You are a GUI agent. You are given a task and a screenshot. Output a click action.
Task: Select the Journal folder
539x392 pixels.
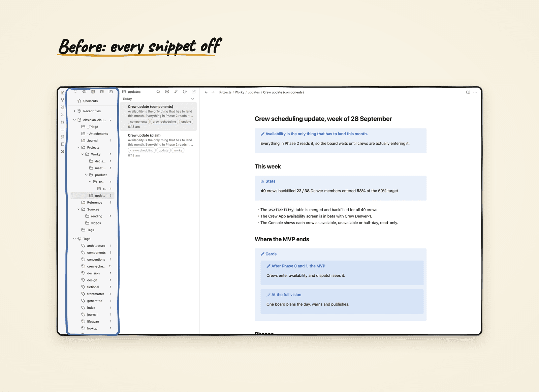(93, 141)
